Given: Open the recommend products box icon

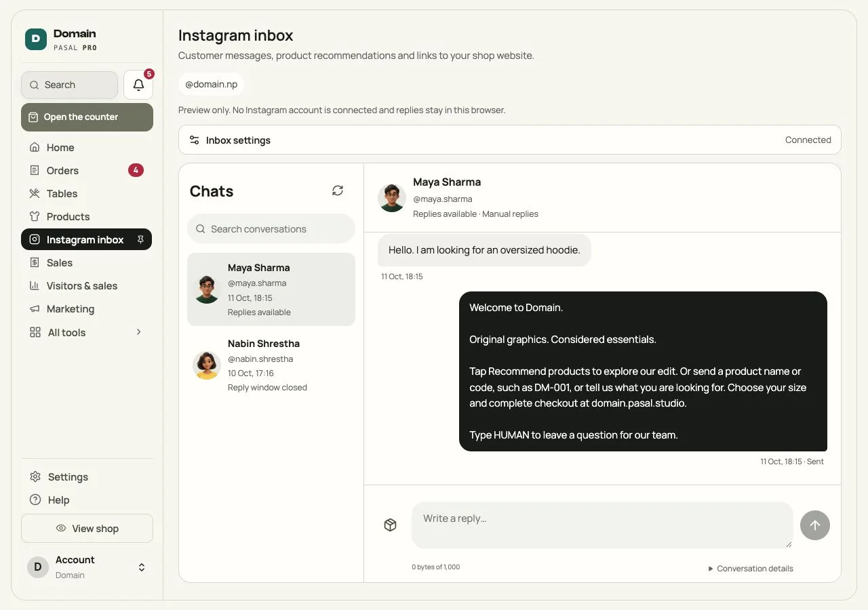Looking at the screenshot, I should pyautogui.click(x=390, y=525).
